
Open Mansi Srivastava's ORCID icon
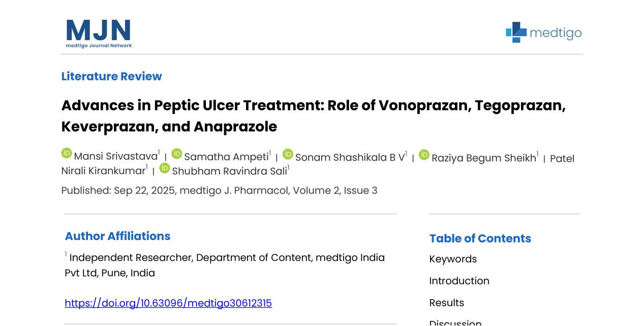click(67, 153)
